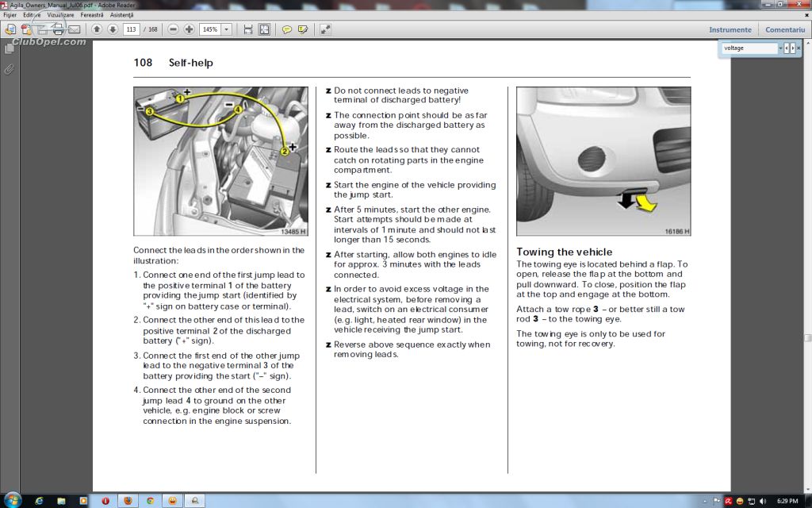Open the Windows Start button

click(11, 500)
